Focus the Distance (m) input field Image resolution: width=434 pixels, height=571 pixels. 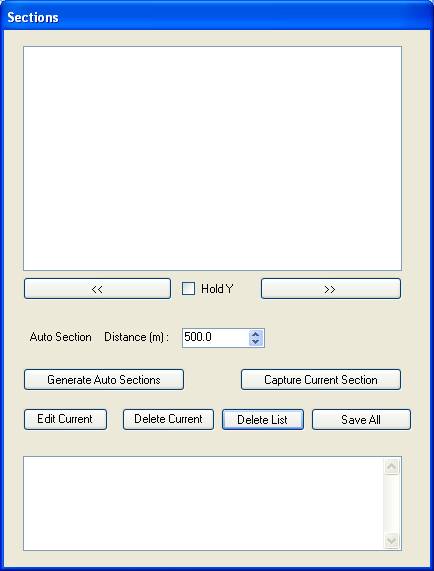216,338
